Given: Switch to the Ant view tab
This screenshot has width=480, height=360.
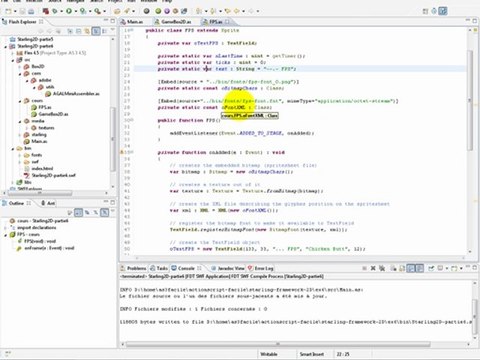Looking at the screenshot, I should 48,203.
